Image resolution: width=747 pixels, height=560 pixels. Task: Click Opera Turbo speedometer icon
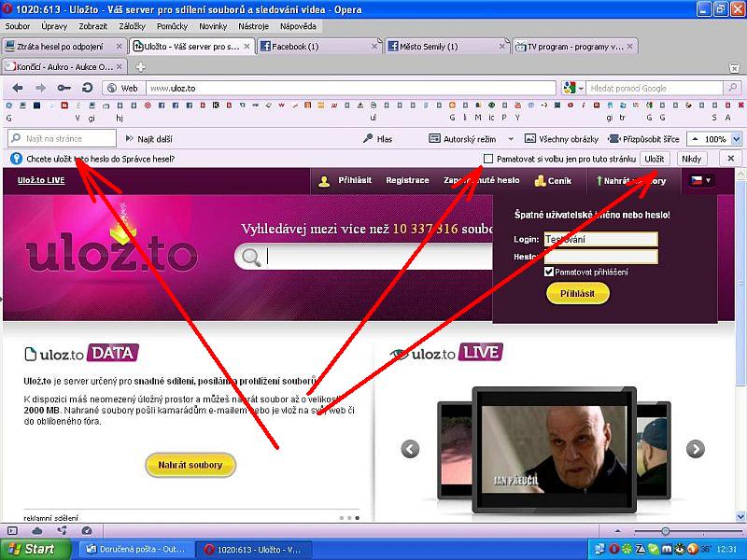[x=87, y=530]
